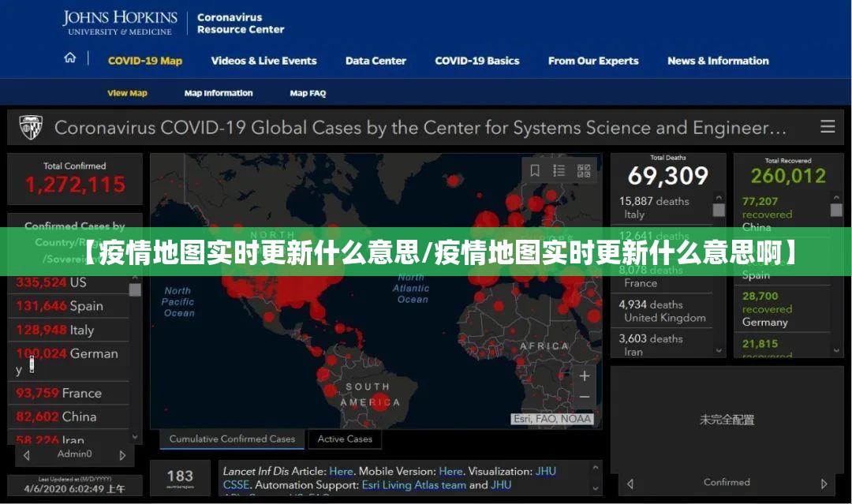Viewport: 852px width, 504px height.
Task: Click the Johns Hopkins shield logo in the title bar
Action: (29, 127)
